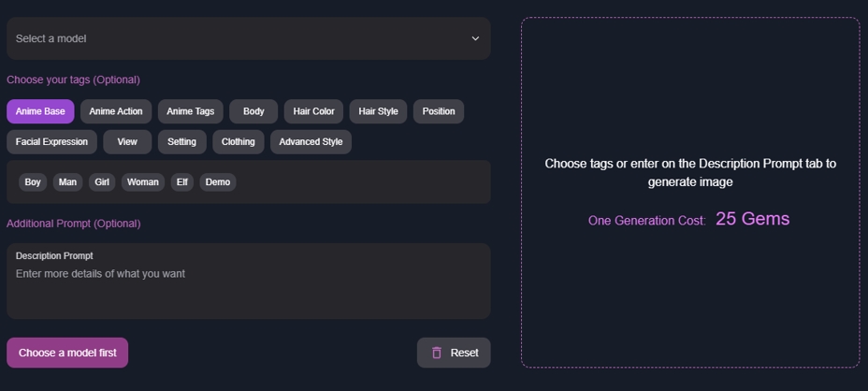The width and height of the screenshot is (868, 391).
Task: Toggle the Boy tag
Action: click(x=33, y=182)
